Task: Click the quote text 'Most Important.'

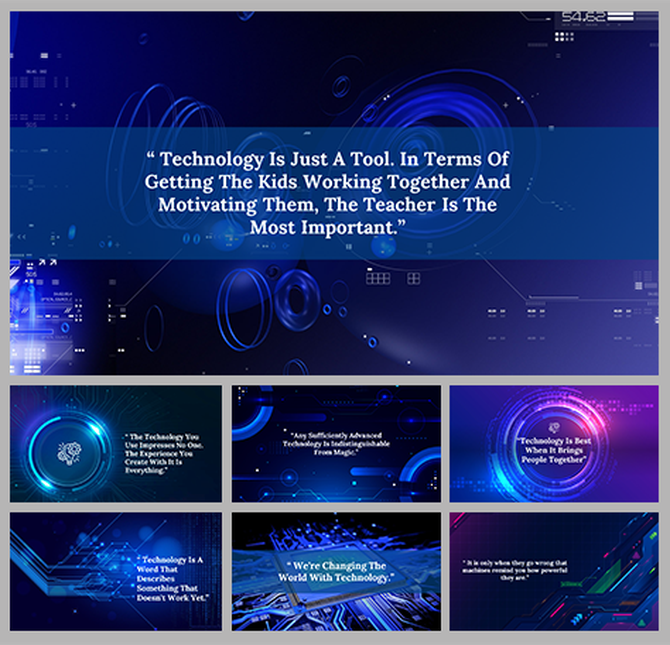Action: click(328, 227)
